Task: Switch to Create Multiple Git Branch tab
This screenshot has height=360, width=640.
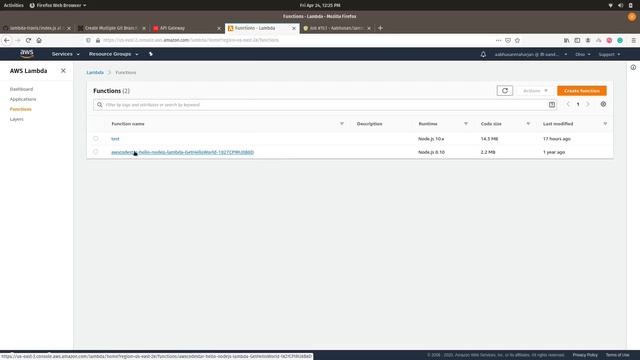Action: [x=111, y=28]
